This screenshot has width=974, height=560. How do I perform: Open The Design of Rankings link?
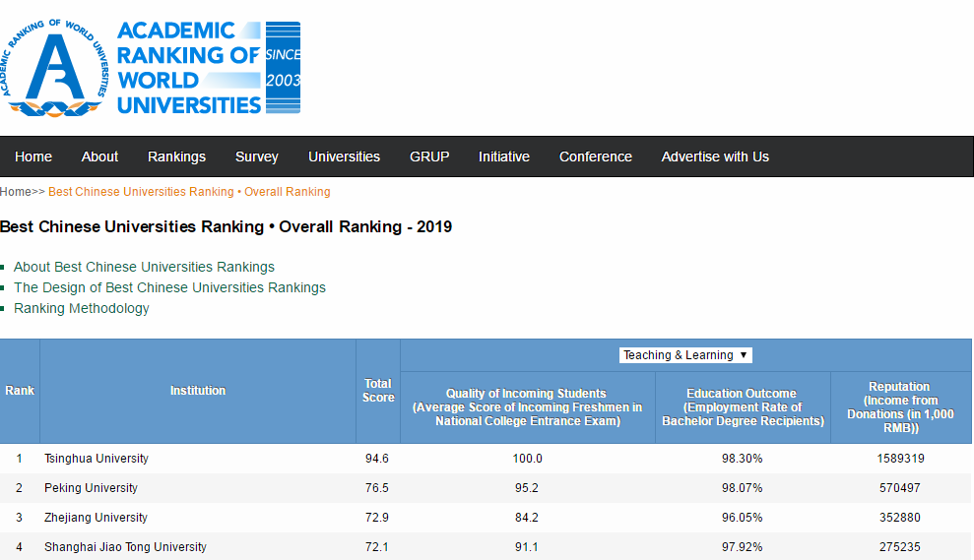click(169, 287)
